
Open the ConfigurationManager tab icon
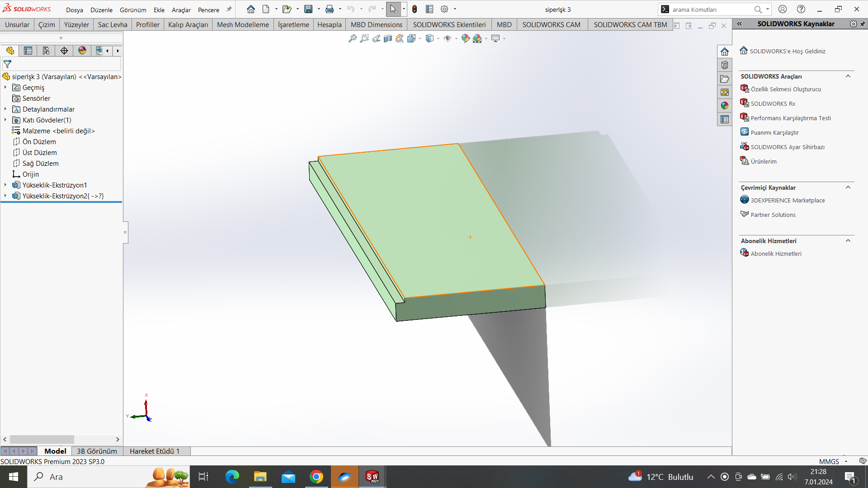46,51
